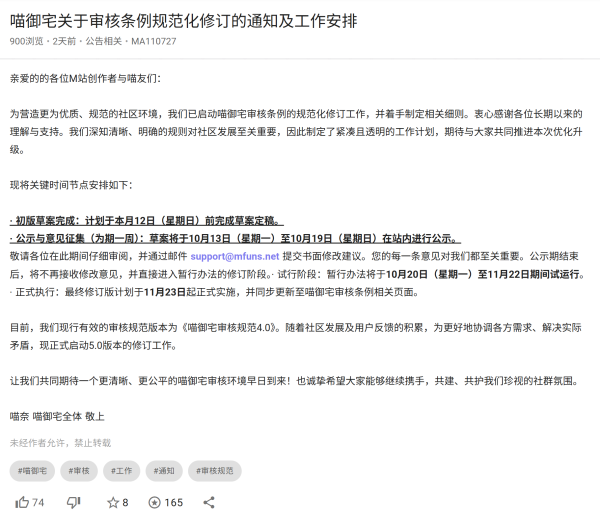Click the underlined 初版草案完成 schedule line
Viewport: 600px width, 526px height.
(x=146, y=220)
